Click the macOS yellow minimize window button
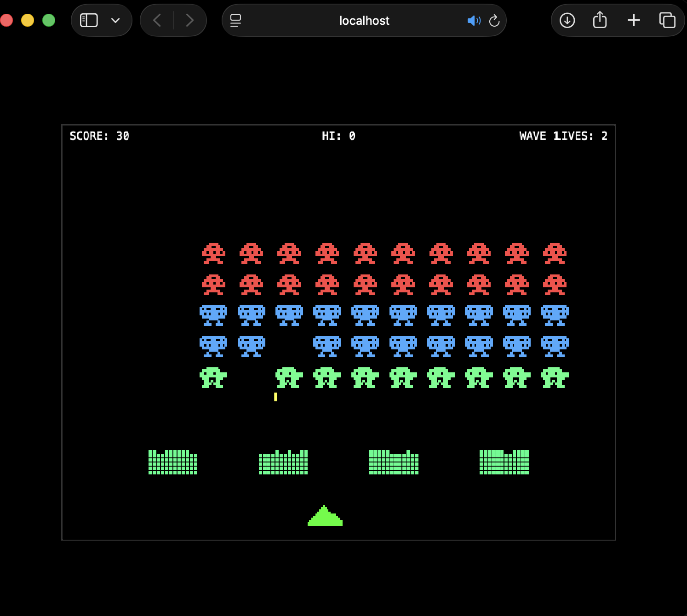The width and height of the screenshot is (687, 616). coord(28,20)
